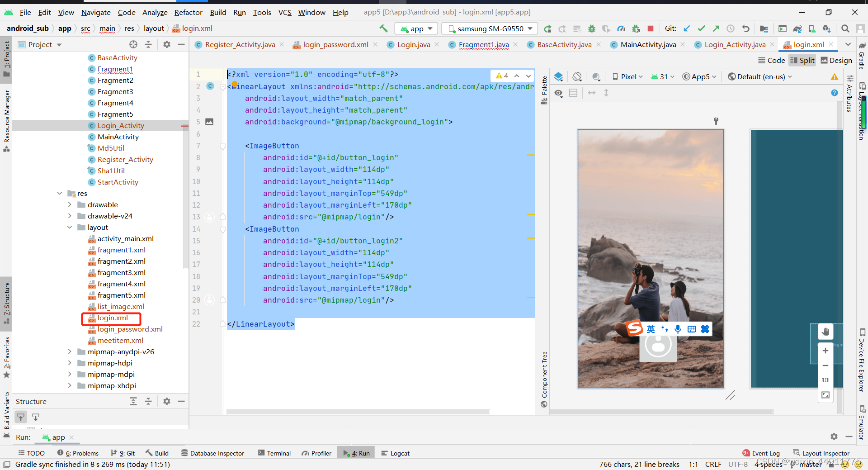Screen dimensions: 868x470
Task: Open Layout Inspector
Action: 821,453
